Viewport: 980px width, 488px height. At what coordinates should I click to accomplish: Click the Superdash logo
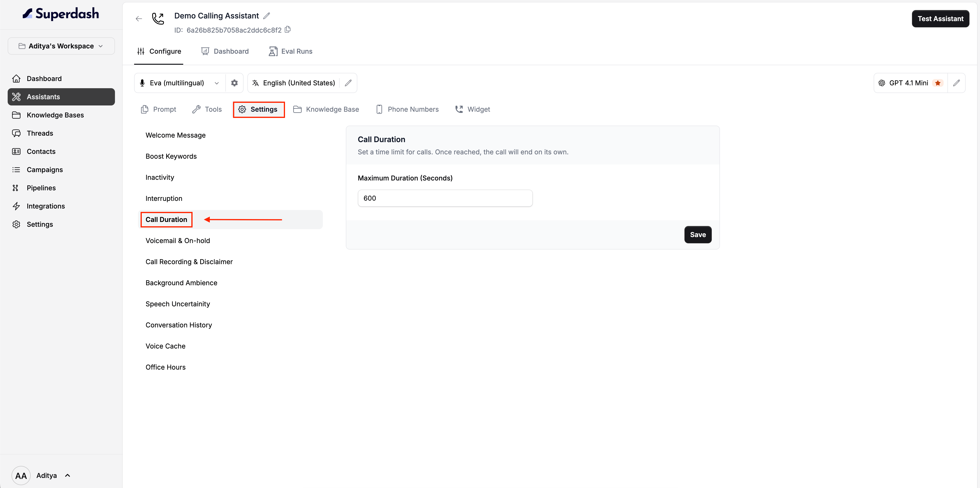coord(61,14)
